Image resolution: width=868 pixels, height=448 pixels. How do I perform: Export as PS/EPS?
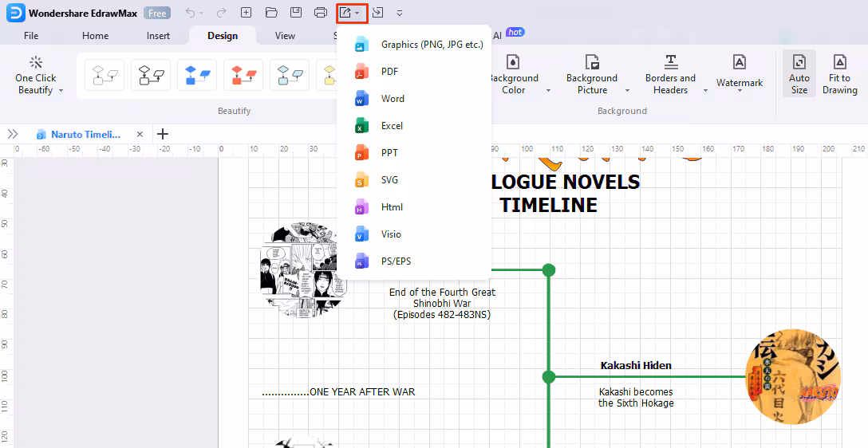pos(414,261)
